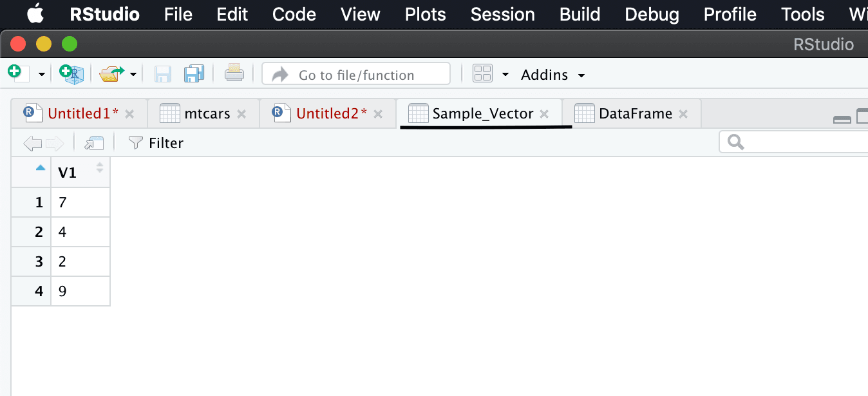
Task: Click the Filter button
Action: (156, 143)
